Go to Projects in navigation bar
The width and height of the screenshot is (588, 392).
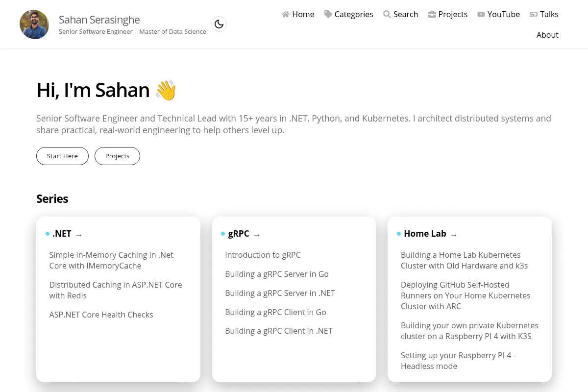pos(448,14)
